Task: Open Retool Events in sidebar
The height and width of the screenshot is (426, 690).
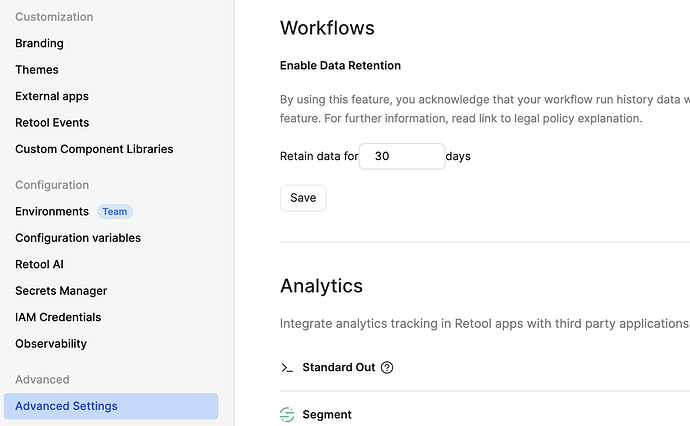Action: [52, 122]
